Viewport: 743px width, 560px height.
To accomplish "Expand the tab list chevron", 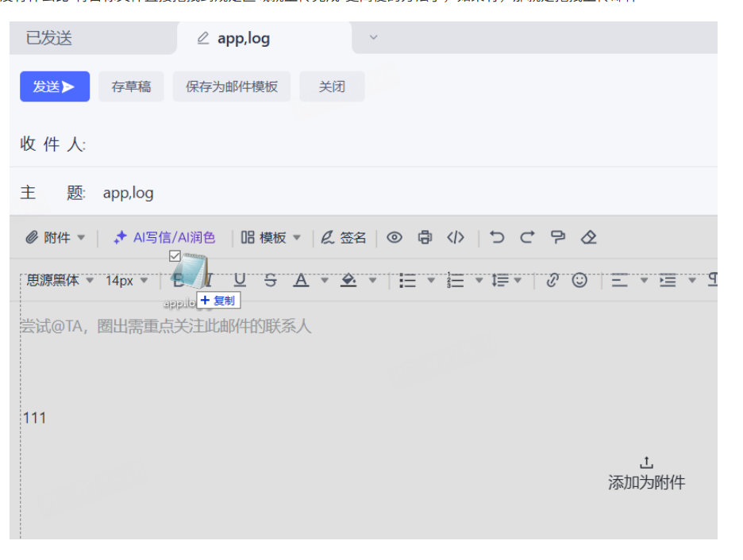I will click(x=373, y=37).
